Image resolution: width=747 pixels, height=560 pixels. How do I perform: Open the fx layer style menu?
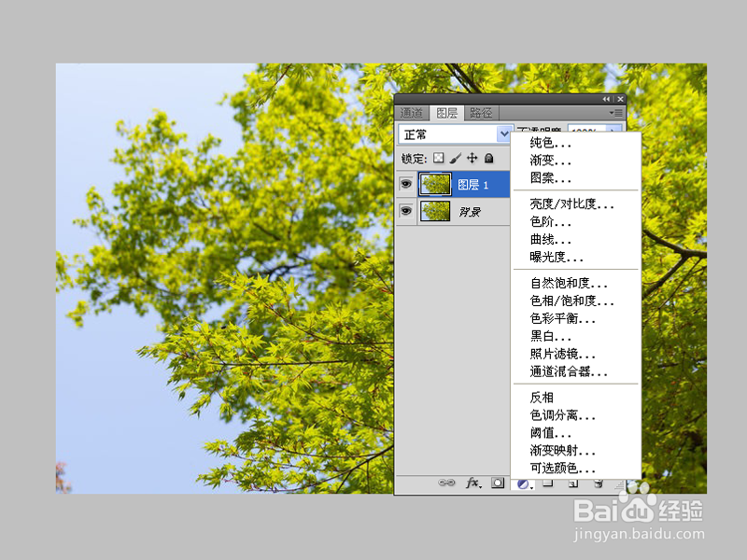click(473, 483)
